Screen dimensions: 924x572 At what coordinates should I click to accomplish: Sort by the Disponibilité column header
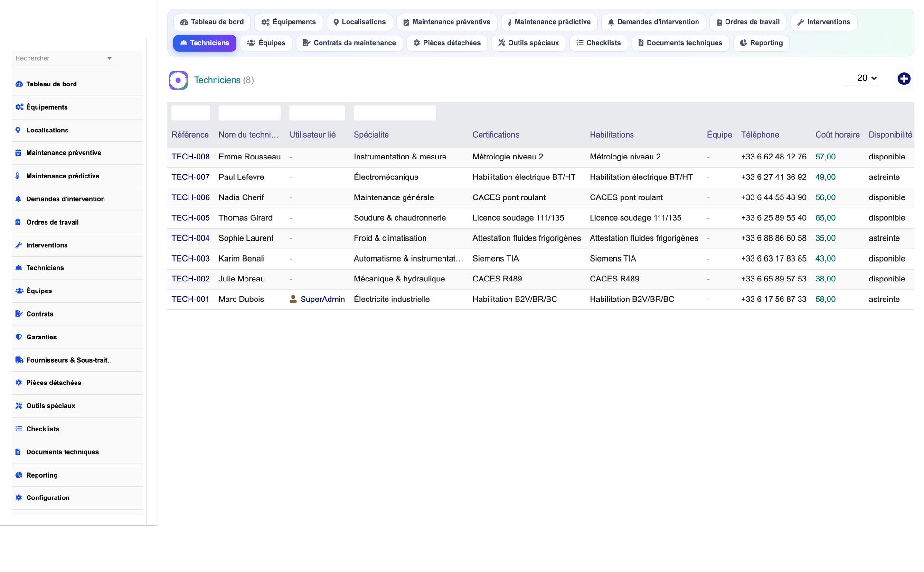coord(890,135)
